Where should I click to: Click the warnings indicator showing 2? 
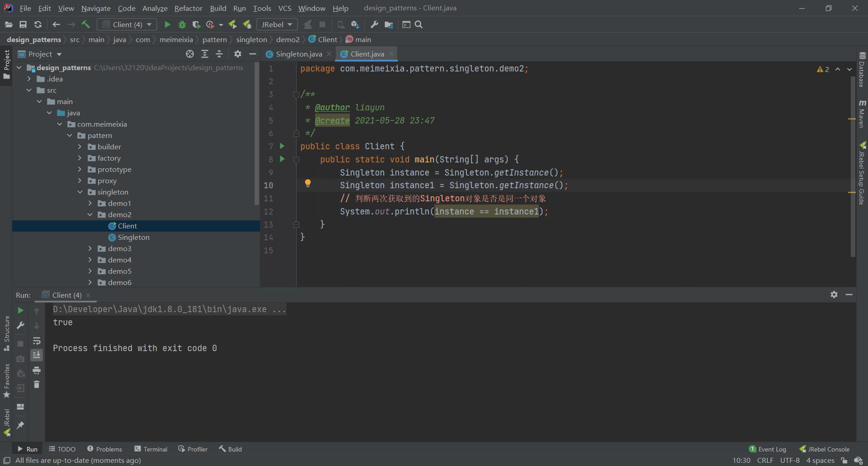pyautogui.click(x=823, y=69)
